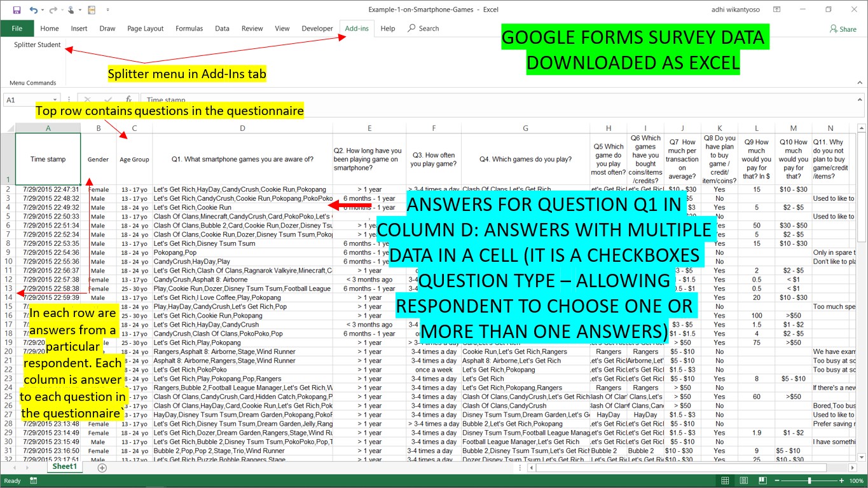Image resolution: width=868 pixels, height=488 pixels.
Task: Click cell with 7/29/2015 22:47:31
Action: pos(48,189)
